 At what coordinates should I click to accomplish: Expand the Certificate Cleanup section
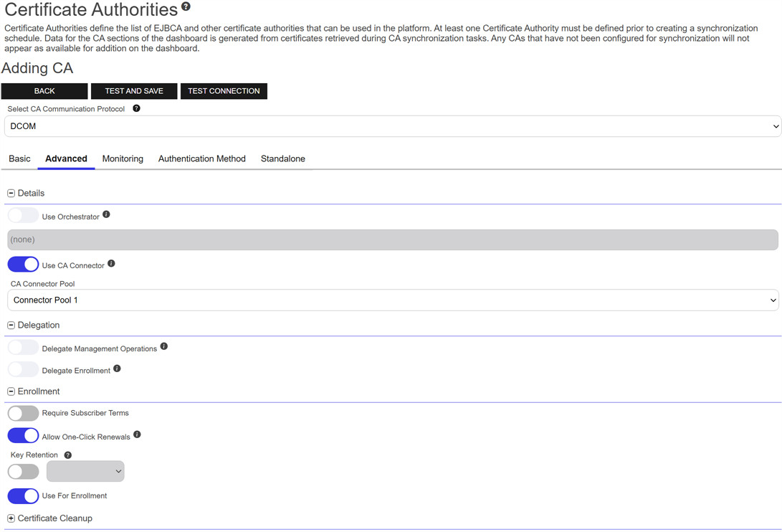(11, 518)
